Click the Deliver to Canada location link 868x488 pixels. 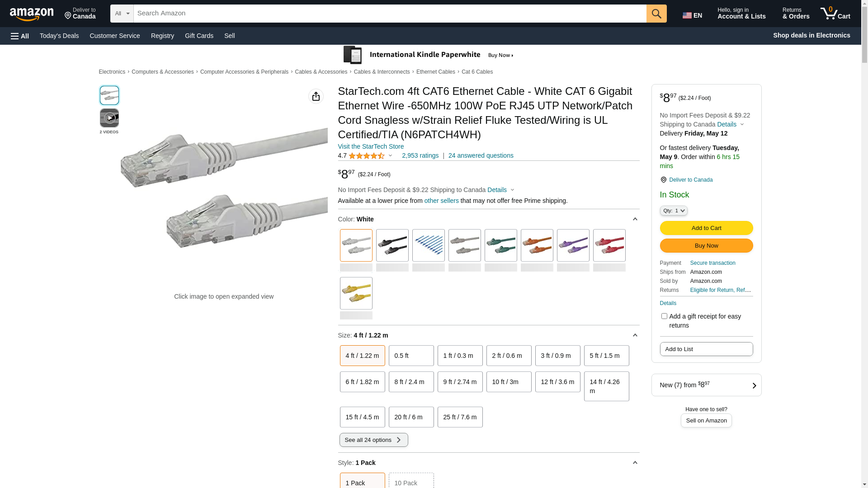[x=690, y=180]
